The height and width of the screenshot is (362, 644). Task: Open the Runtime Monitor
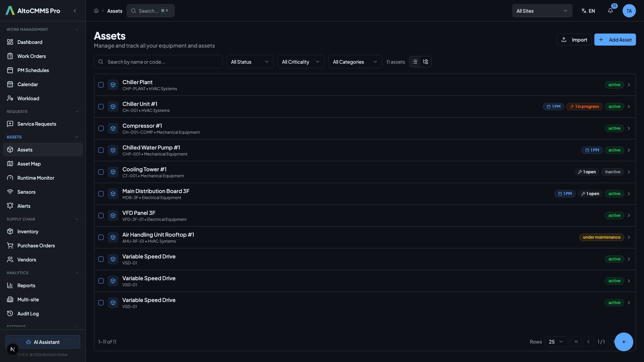(x=36, y=178)
